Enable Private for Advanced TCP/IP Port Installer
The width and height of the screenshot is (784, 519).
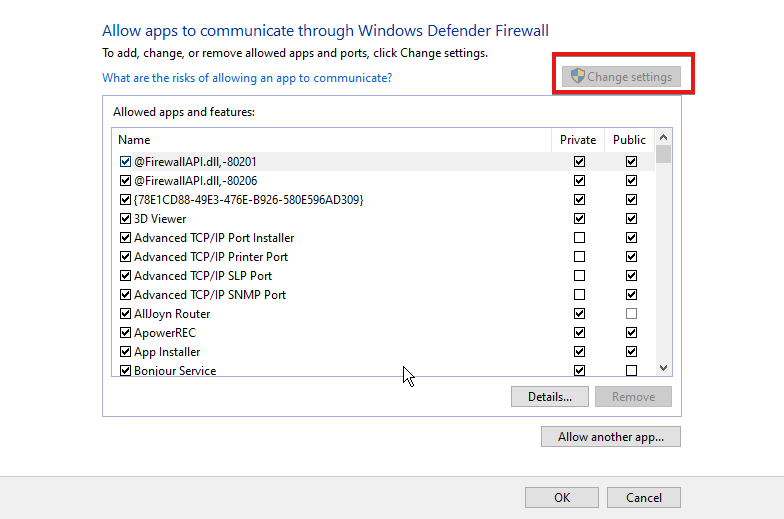tap(579, 238)
